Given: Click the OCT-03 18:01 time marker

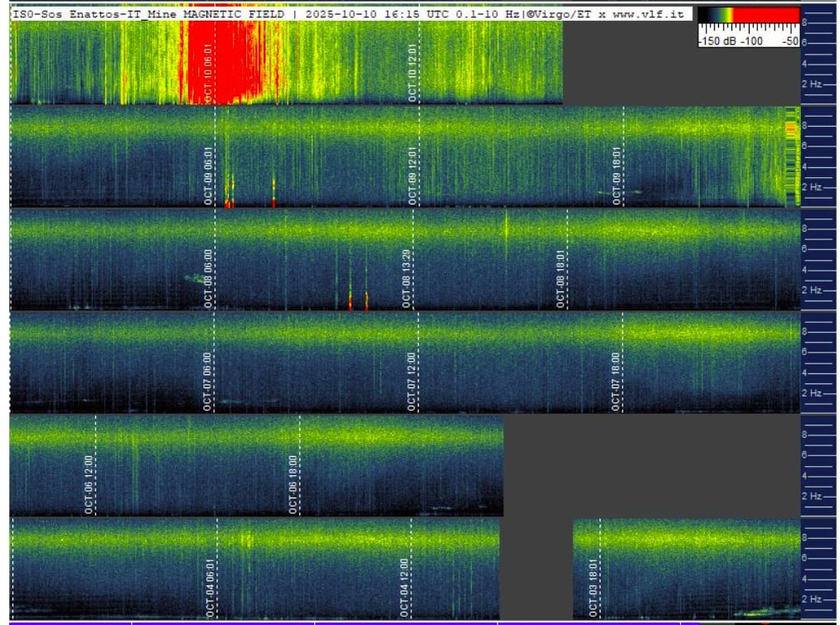Looking at the screenshot, I should pos(593,588).
